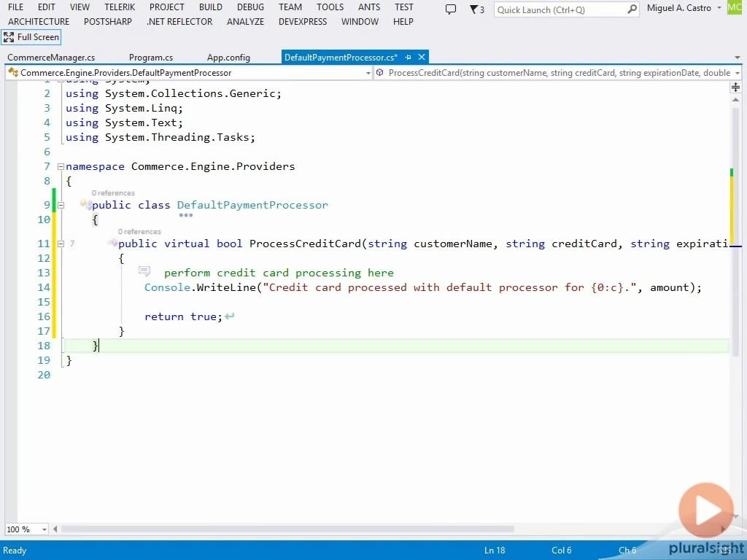Open the BUILD menu

[211, 7]
